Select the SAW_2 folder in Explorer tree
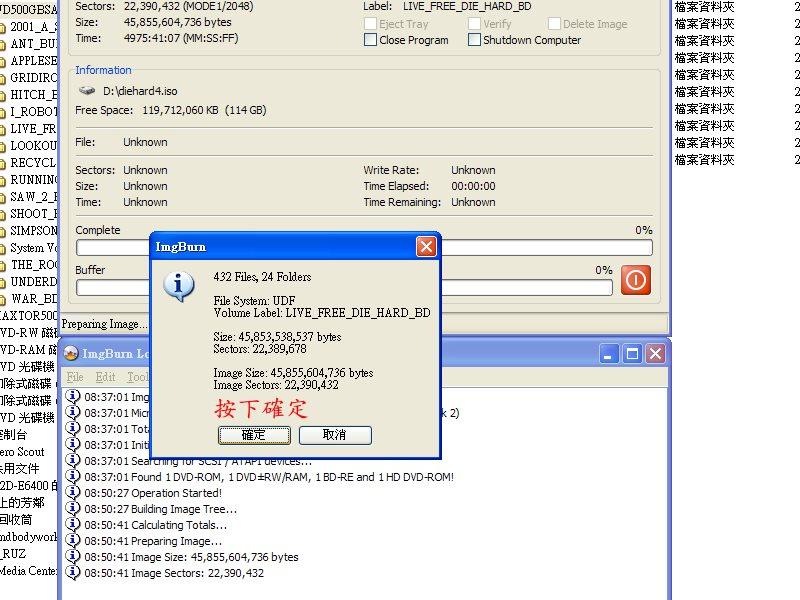 (34, 197)
